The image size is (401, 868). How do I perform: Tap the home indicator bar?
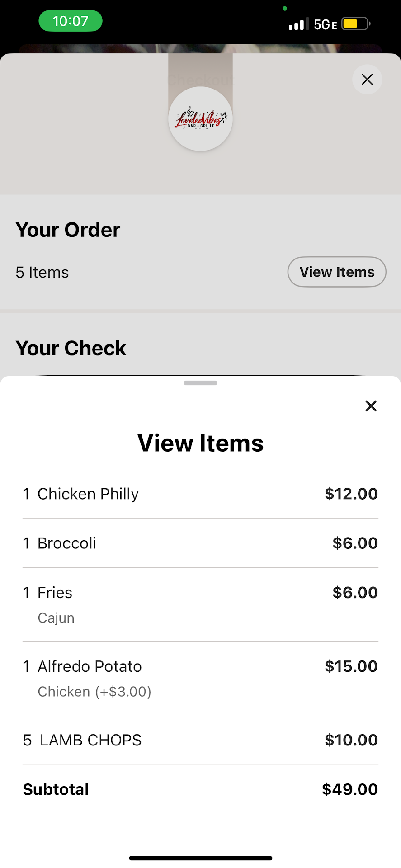point(200,858)
